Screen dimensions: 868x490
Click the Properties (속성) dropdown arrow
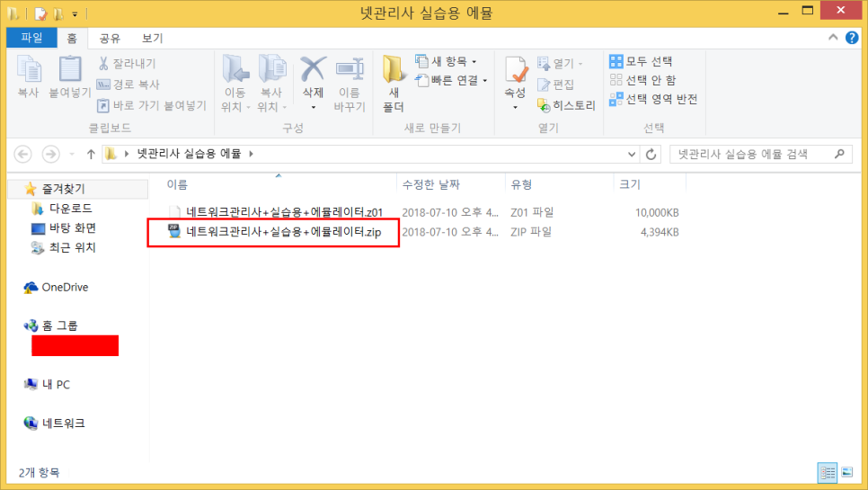coord(516,107)
